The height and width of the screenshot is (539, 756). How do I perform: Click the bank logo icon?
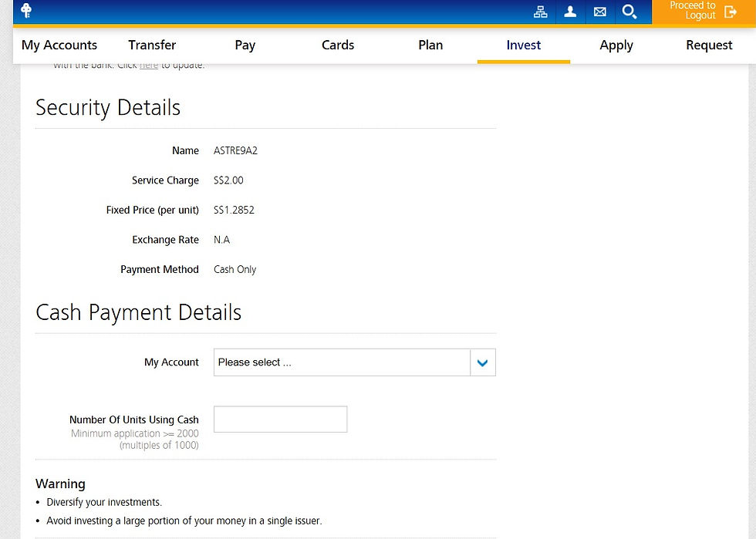coord(26,10)
